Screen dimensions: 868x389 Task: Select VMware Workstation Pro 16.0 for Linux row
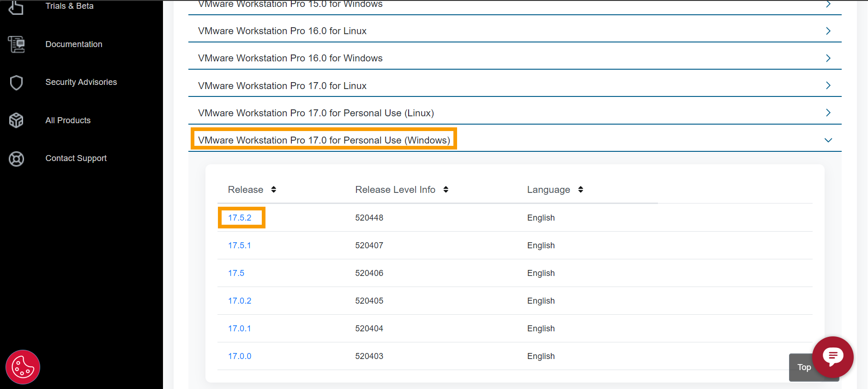click(515, 31)
